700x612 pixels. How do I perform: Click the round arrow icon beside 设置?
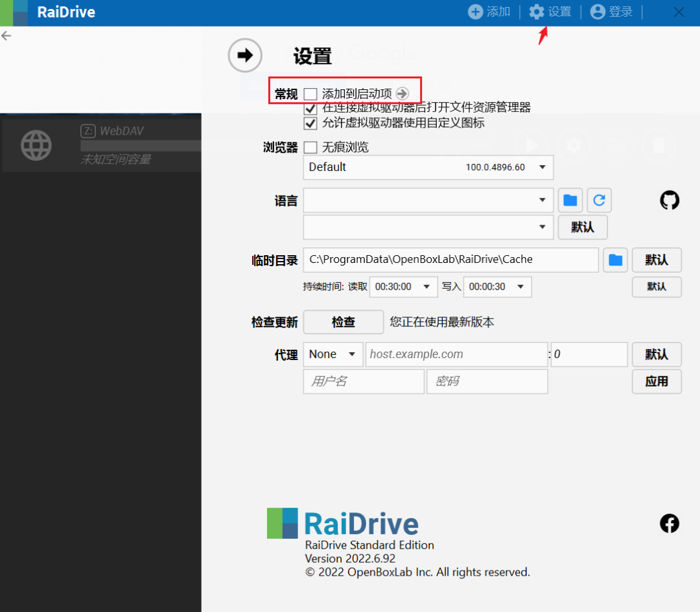pos(244,55)
